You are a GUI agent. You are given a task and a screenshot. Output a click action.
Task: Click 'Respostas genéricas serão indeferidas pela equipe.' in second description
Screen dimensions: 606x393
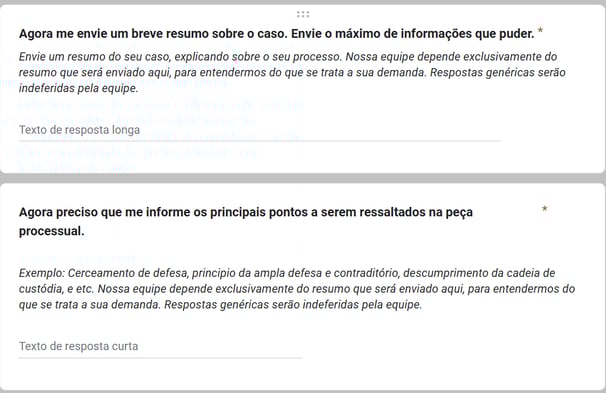point(293,305)
